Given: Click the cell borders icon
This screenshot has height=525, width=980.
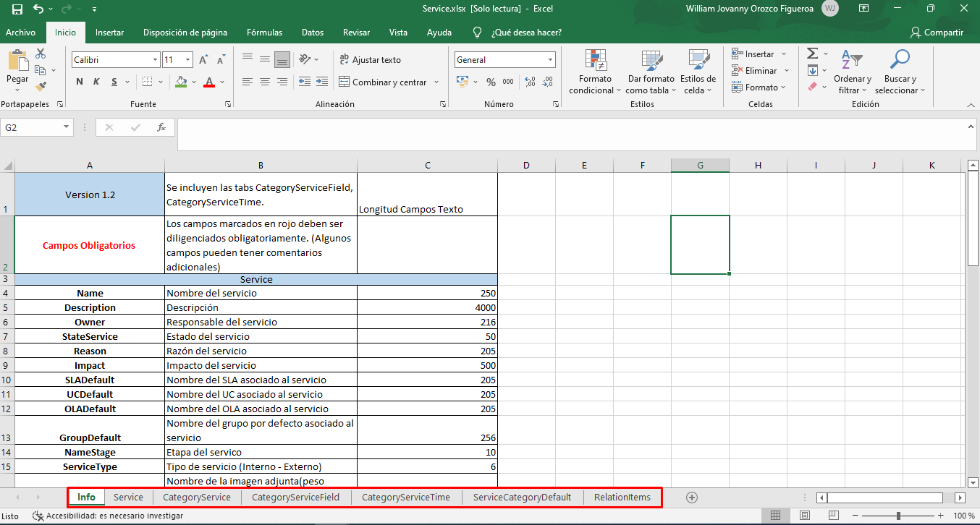Looking at the screenshot, I should (147, 82).
